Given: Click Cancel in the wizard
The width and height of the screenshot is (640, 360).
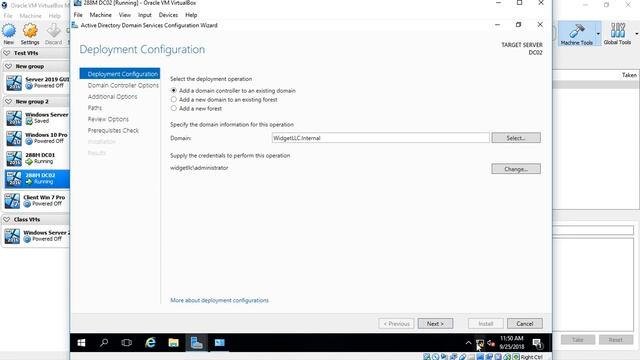Looking at the screenshot, I should pyautogui.click(x=524, y=324).
